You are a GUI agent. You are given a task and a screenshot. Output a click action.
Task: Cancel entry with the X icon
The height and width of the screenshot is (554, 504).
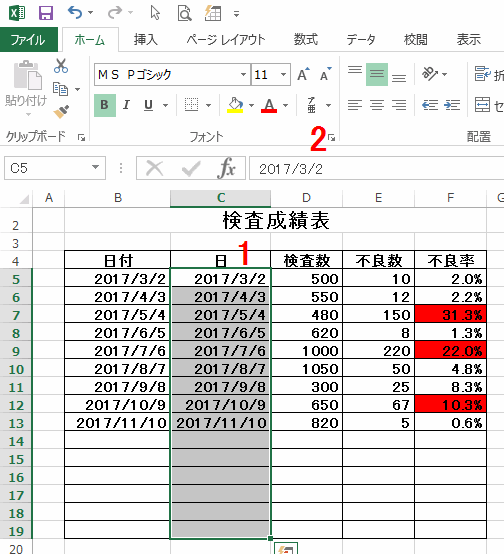point(154,168)
